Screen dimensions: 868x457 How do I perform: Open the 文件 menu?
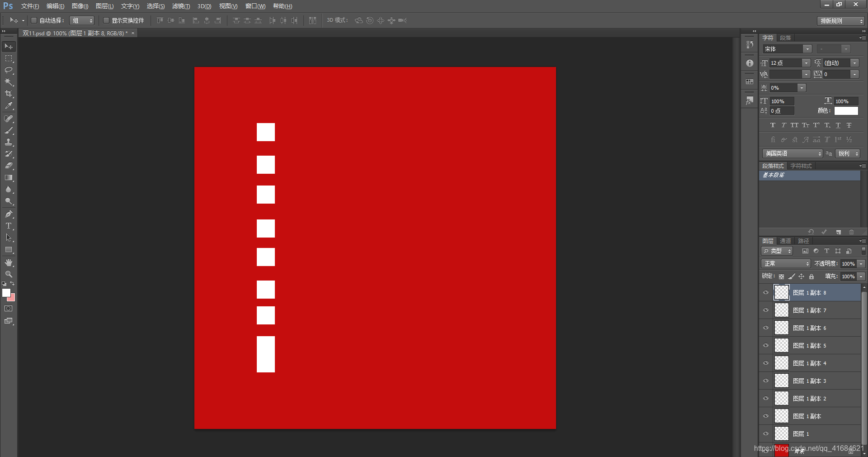30,6
